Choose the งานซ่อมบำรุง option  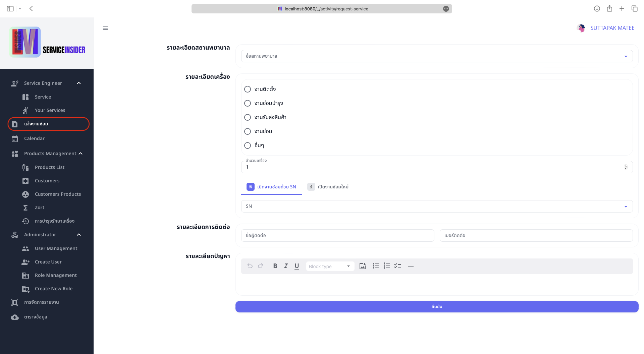coord(248,103)
